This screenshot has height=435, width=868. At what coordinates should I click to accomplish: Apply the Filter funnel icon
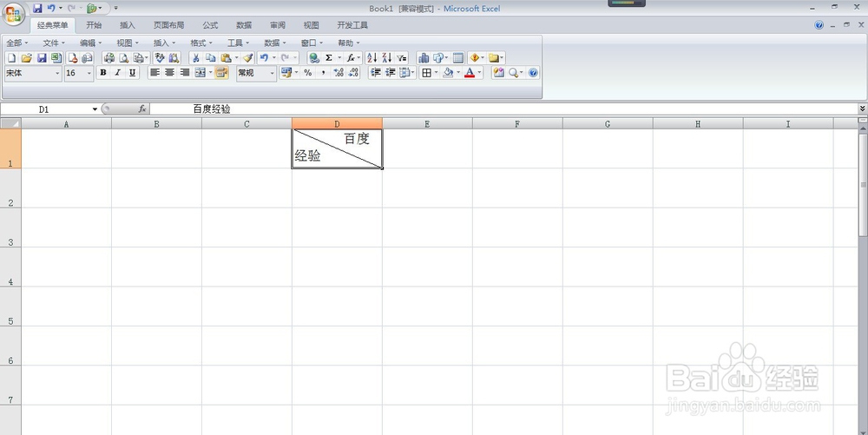(x=402, y=57)
